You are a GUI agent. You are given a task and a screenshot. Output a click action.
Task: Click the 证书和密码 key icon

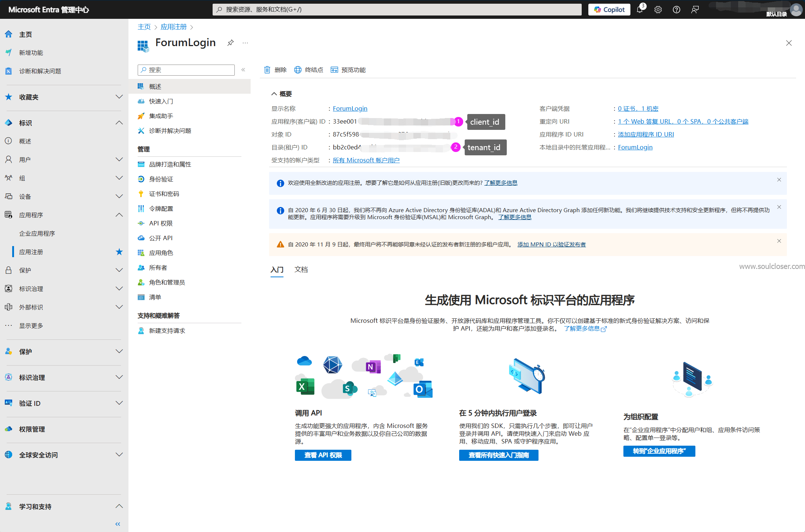(x=141, y=194)
